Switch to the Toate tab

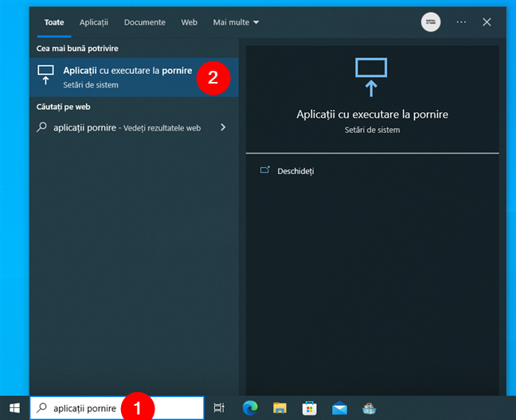click(54, 22)
